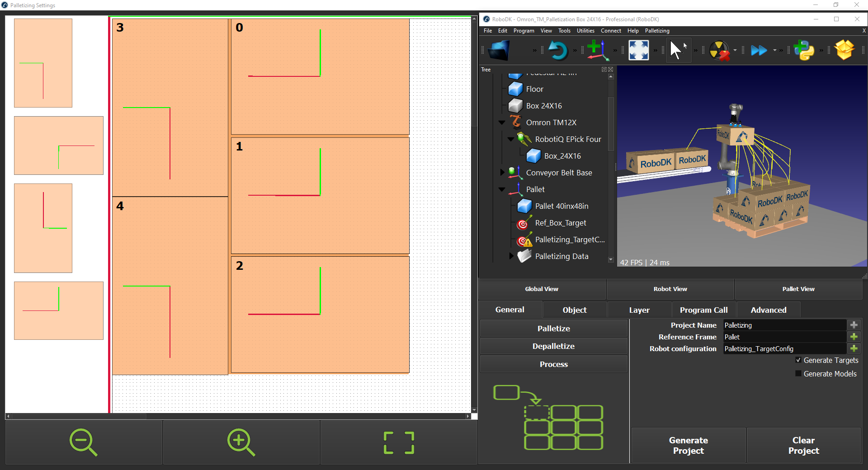Click the Project Name input field
This screenshot has width=868, height=470.
click(784, 325)
